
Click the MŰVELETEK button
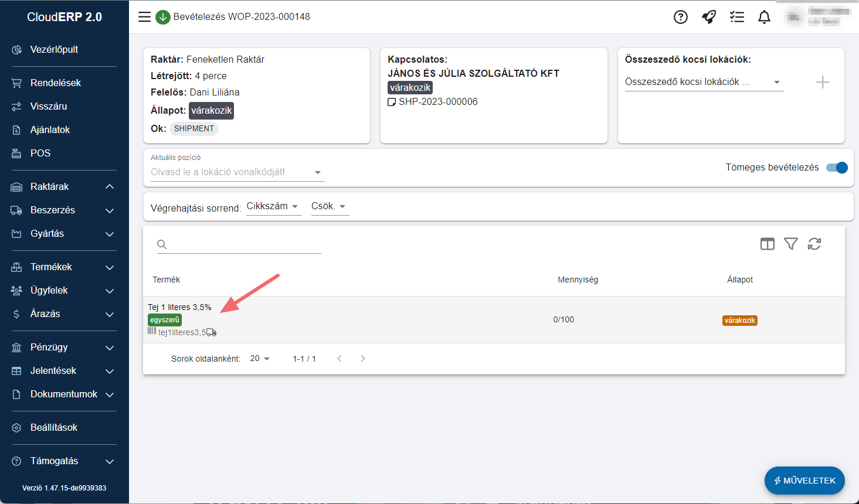click(804, 481)
